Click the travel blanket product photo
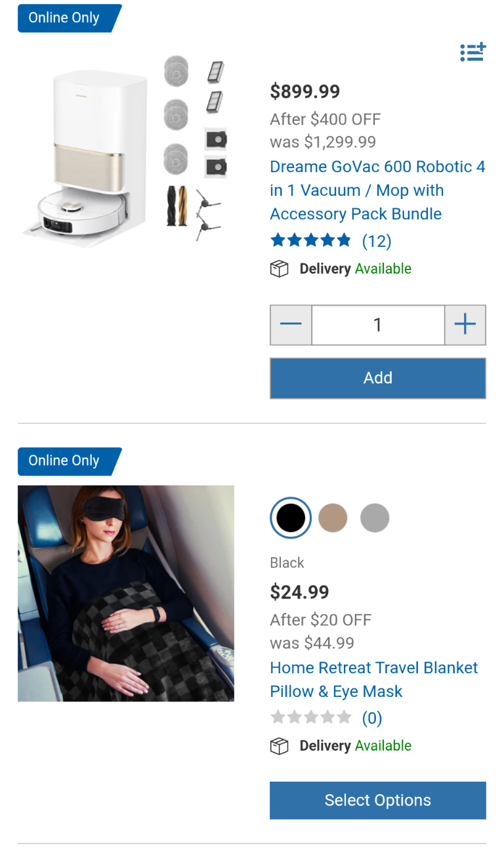The image size is (504, 848). point(126,593)
